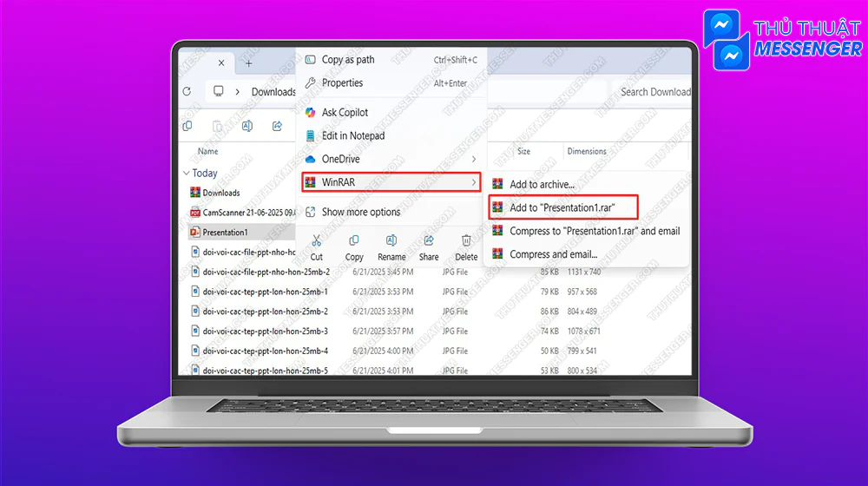
Task: Click the Show more options icon
Action: pyautogui.click(x=311, y=212)
